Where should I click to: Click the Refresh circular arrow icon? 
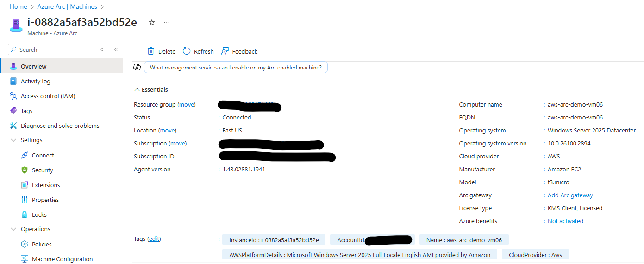pos(187,51)
